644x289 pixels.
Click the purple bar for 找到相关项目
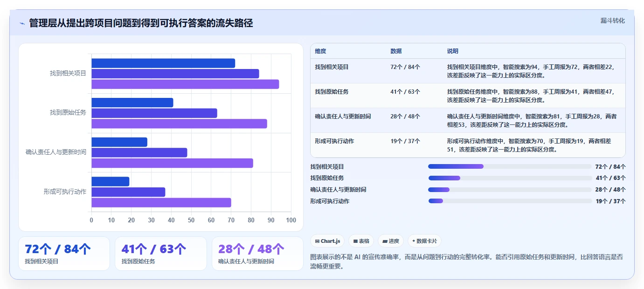tap(185, 84)
